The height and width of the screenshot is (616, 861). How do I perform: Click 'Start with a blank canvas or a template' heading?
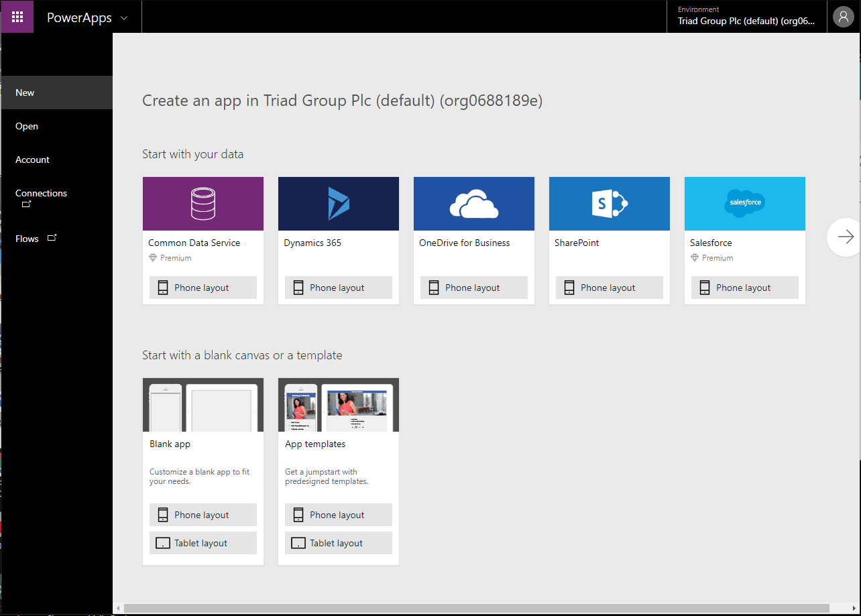242,355
